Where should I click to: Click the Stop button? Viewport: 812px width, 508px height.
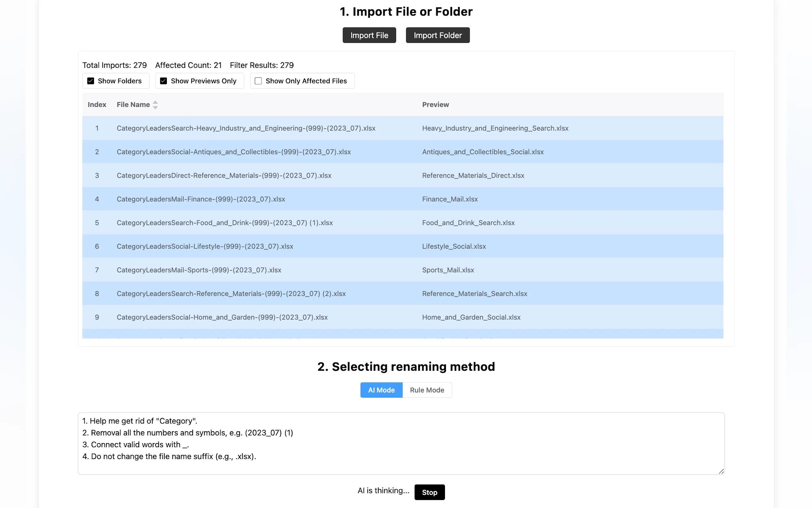click(429, 492)
